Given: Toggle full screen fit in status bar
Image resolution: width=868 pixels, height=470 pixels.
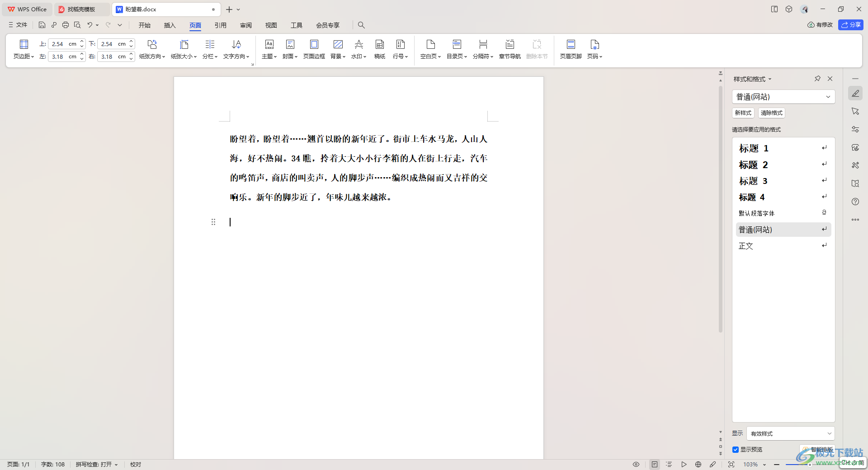Looking at the screenshot, I should [x=731, y=464].
